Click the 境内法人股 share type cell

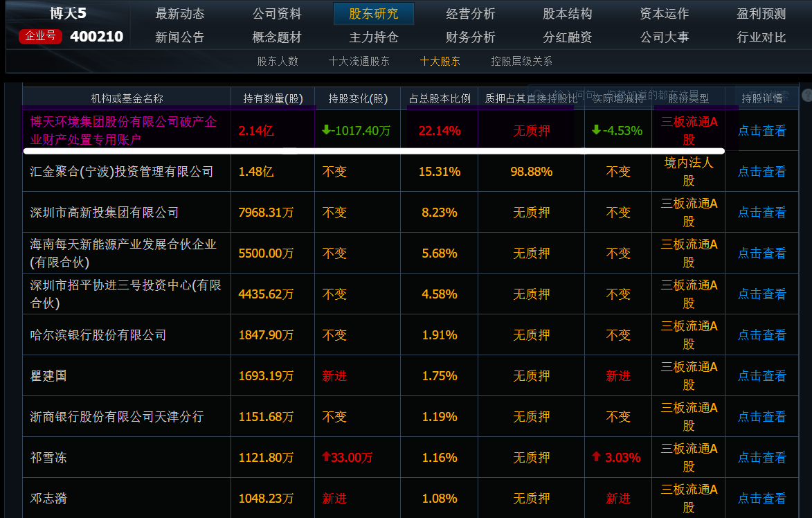[x=689, y=172]
